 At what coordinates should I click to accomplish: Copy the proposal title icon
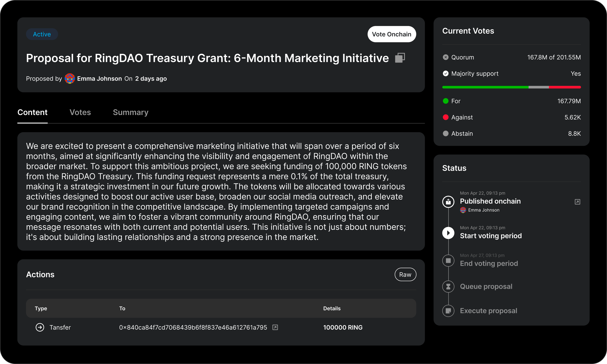click(x=400, y=58)
